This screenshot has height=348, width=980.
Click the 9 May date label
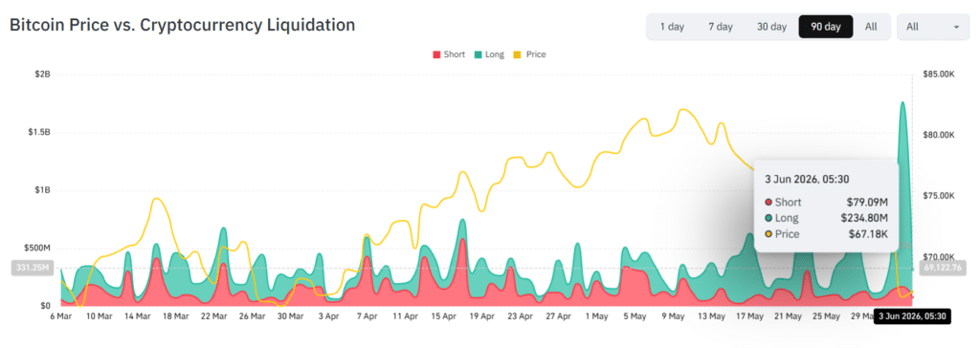pyautogui.click(x=673, y=316)
